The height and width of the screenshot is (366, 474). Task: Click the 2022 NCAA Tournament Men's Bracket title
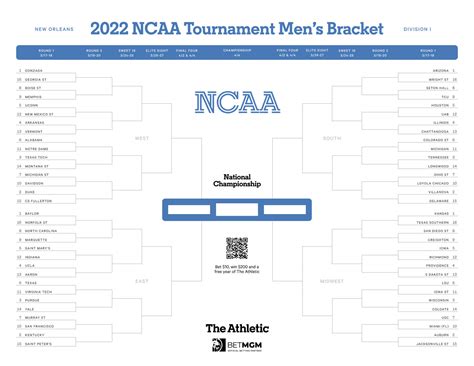pos(237,29)
